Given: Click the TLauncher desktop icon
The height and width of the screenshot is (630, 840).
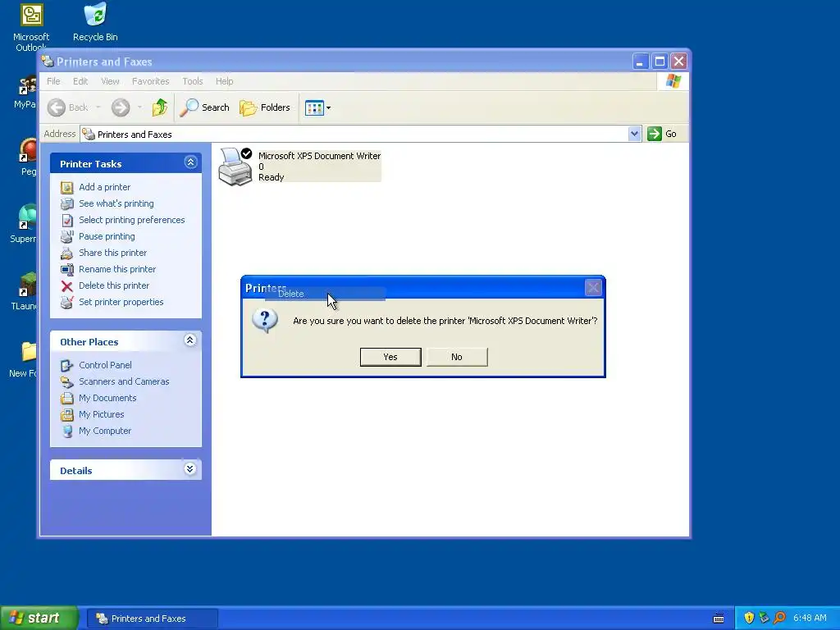Looking at the screenshot, I should [x=24, y=291].
